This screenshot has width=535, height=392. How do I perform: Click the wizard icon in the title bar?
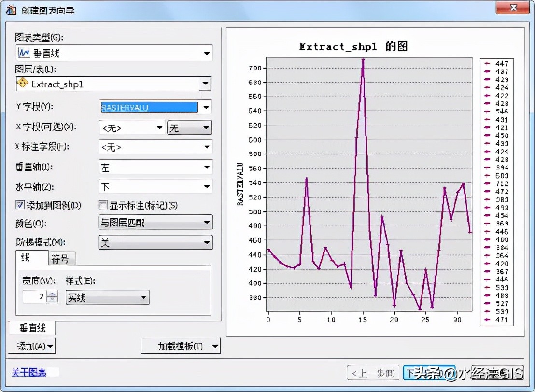[x=11, y=10]
